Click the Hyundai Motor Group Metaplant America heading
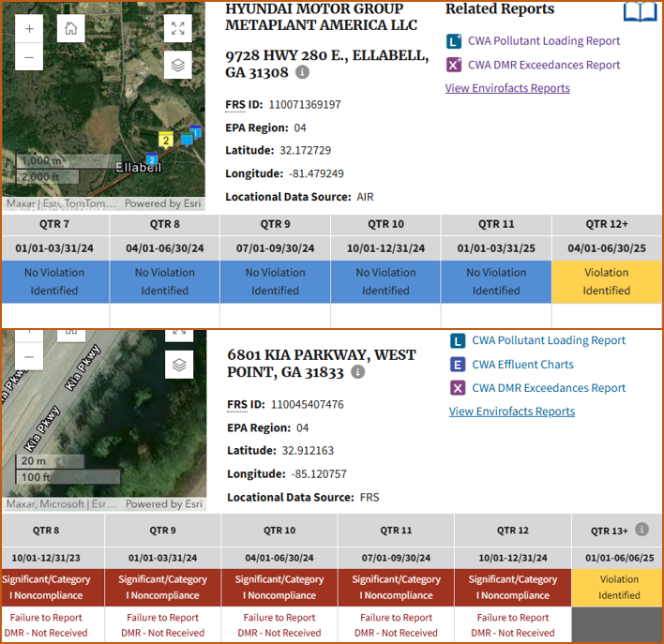Viewport: 664px width, 644px height. pyautogui.click(x=321, y=17)
